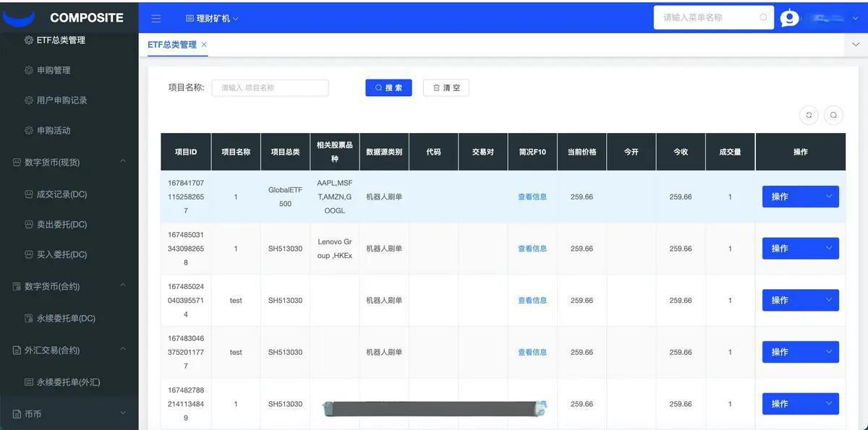
Task: Click 查看信息 for project ID 1674850240403957144
Action: pos(532,301)
